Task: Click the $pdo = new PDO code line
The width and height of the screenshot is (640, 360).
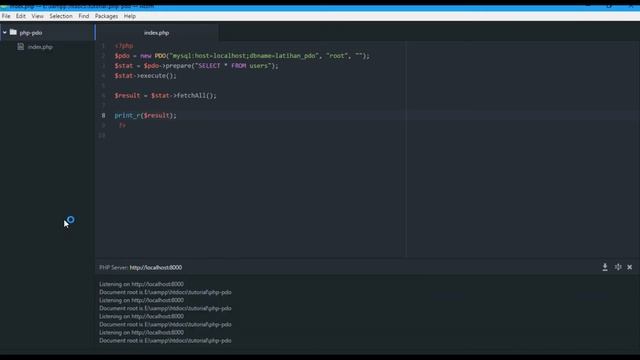Action: pyautogui.click(x=242, y=56)
